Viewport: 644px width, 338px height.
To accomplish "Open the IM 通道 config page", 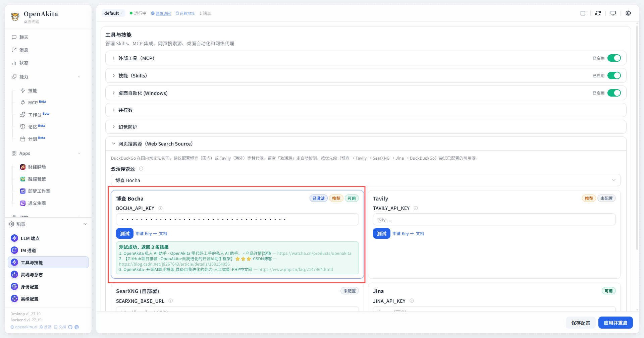I will 48,250.
